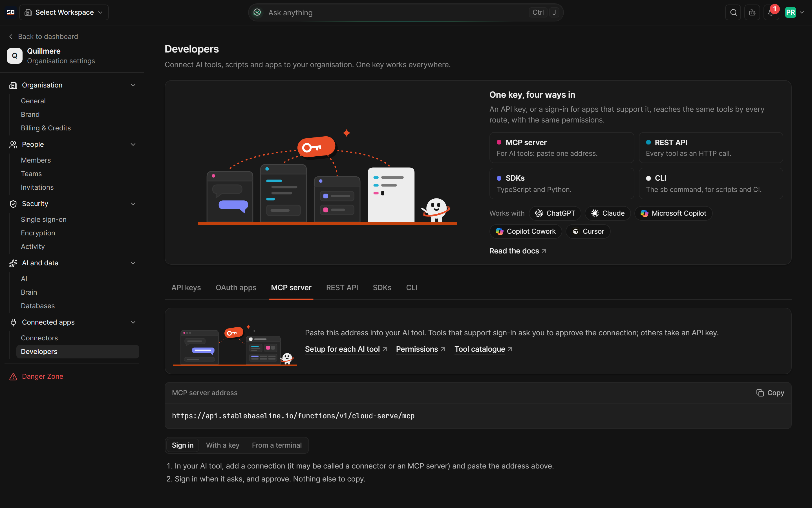Click the Security shield icon in sidebar
The height and width of the screenshot is (508, 812).
click(13, 204)
